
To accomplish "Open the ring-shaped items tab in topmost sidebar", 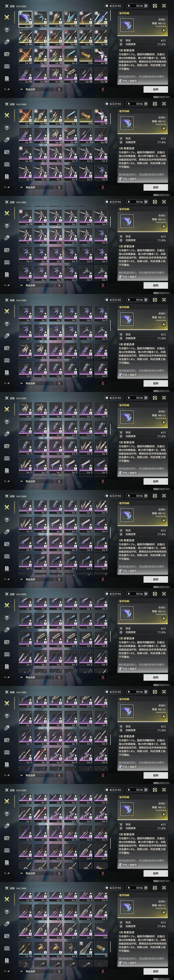I will [x=7, y=42].
